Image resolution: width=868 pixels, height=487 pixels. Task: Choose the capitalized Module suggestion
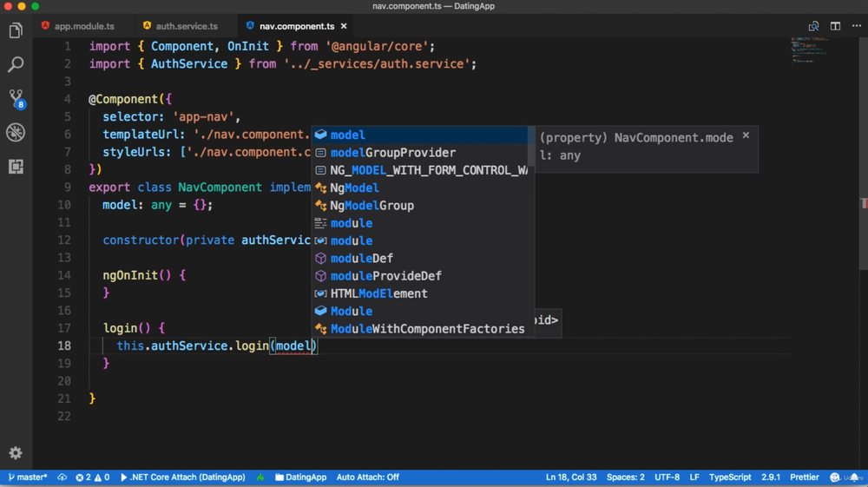[x=419, y=312]
